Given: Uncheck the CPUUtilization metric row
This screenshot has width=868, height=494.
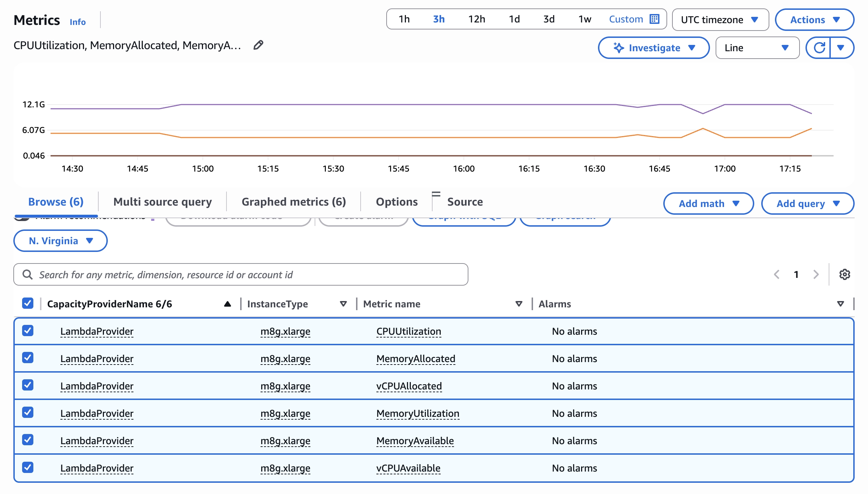Looking at the screenshot, I should point(27,331).
